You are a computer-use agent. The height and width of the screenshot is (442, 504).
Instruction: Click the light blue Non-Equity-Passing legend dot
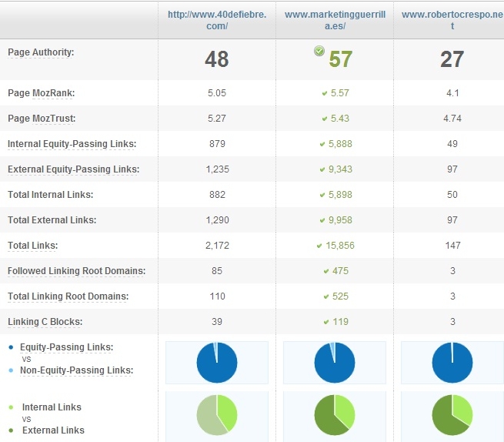point(12,370)
